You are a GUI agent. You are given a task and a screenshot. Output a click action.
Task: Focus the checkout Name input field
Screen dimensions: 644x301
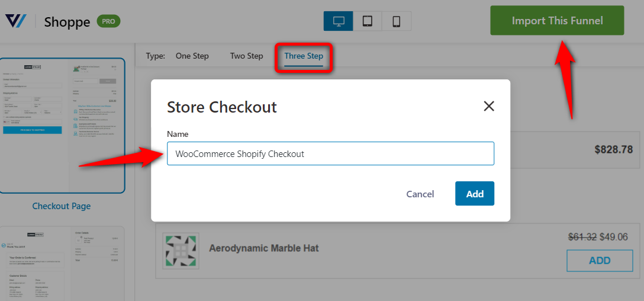(x=331, y=154)
